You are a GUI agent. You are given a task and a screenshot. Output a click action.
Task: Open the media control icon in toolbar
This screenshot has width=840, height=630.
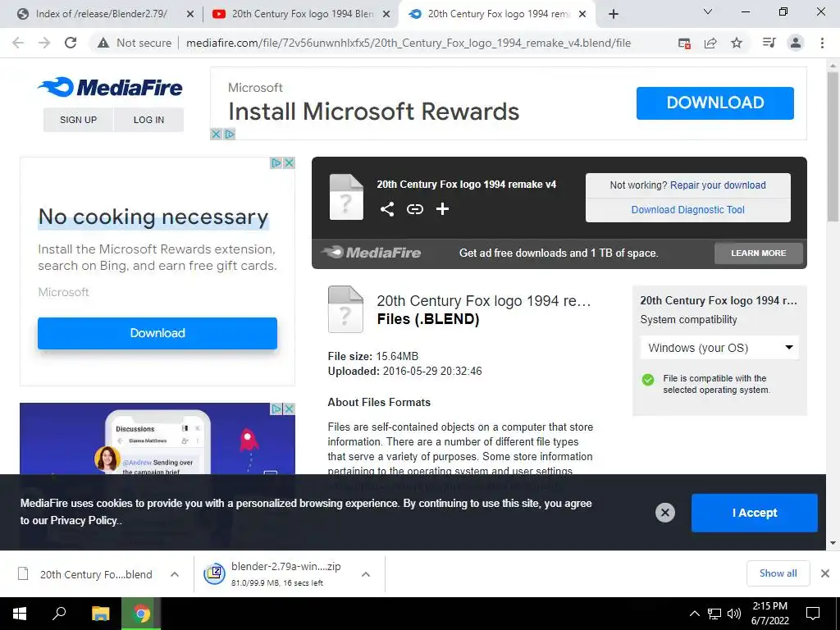[x=769, y=43]
